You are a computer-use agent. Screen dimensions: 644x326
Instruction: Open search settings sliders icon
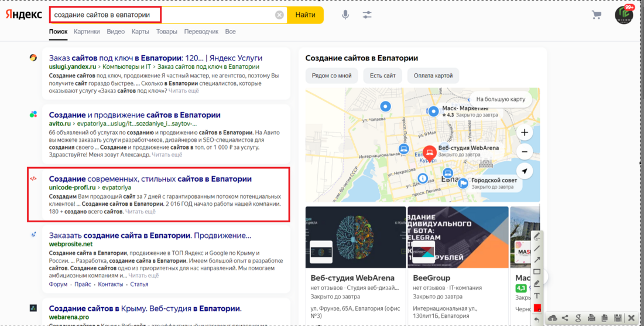(x=367, y=15)
